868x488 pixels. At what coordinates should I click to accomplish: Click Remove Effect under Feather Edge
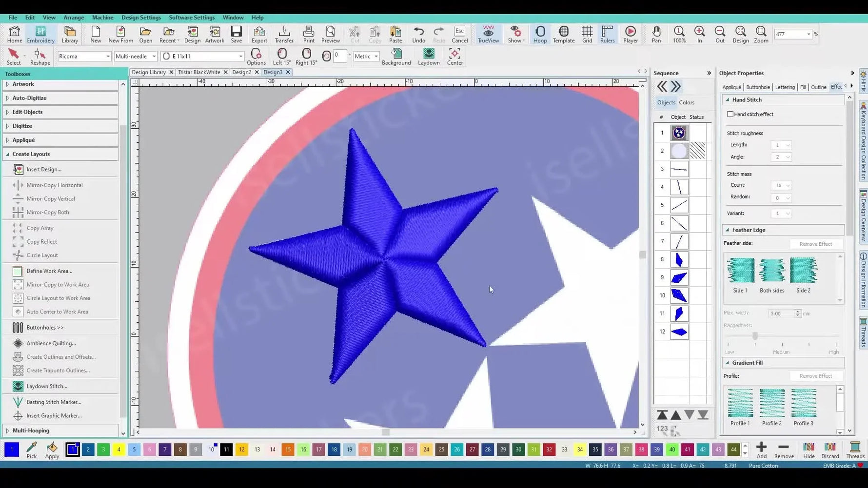[816, 244]
